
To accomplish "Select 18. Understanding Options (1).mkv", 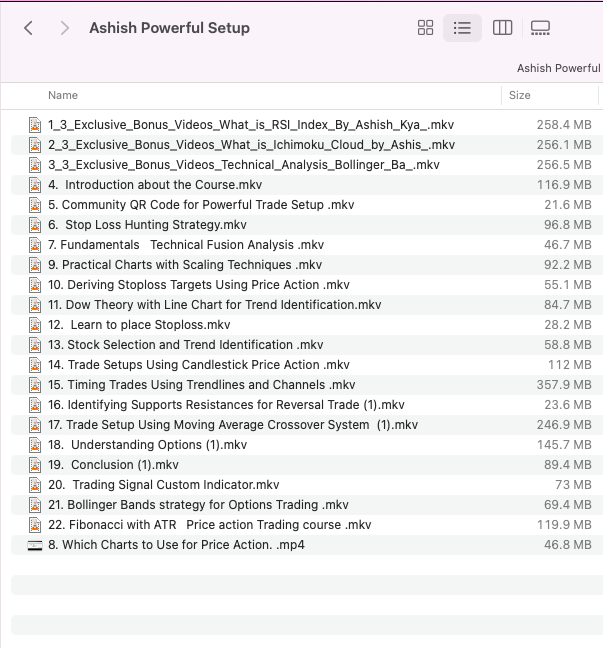I will [x=147, y=445].
